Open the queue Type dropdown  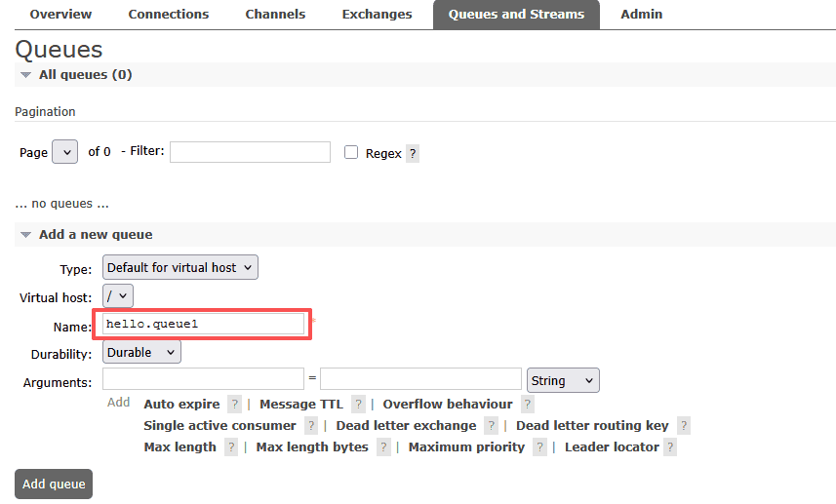pos(179,267)
